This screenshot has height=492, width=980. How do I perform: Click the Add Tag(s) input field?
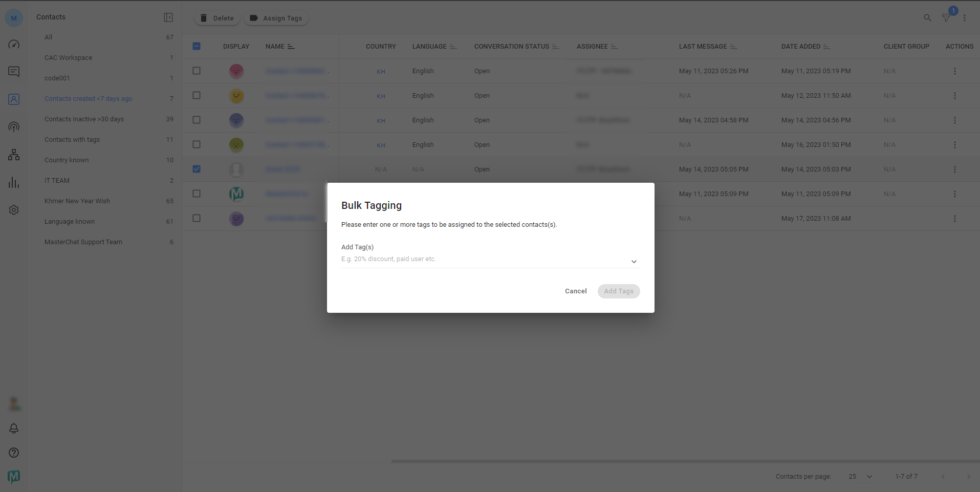(x=490, y=260)
